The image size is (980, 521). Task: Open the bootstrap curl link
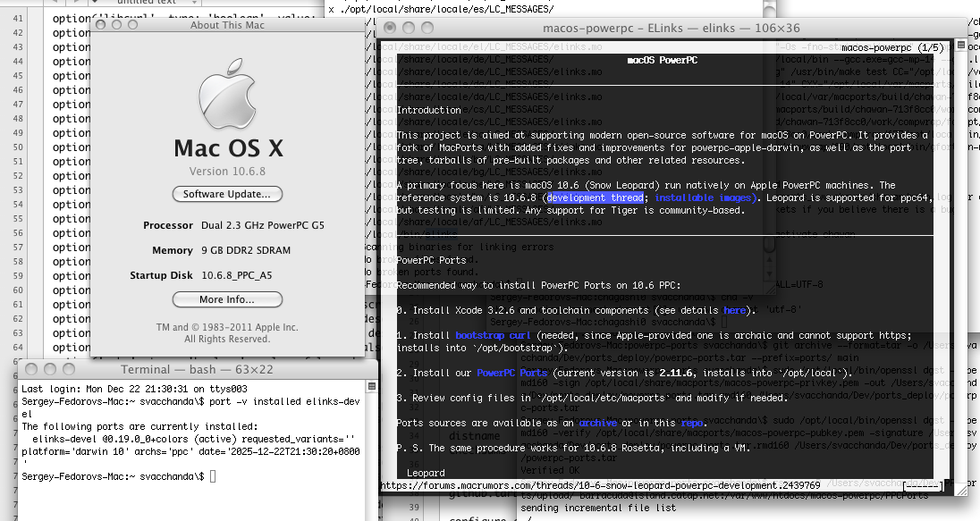(x=493, y=335)
